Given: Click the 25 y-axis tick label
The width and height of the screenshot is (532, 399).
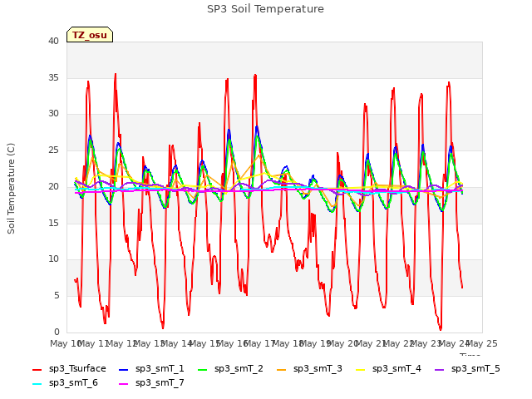Looking at the screenshot, I should tap(53, 150).
